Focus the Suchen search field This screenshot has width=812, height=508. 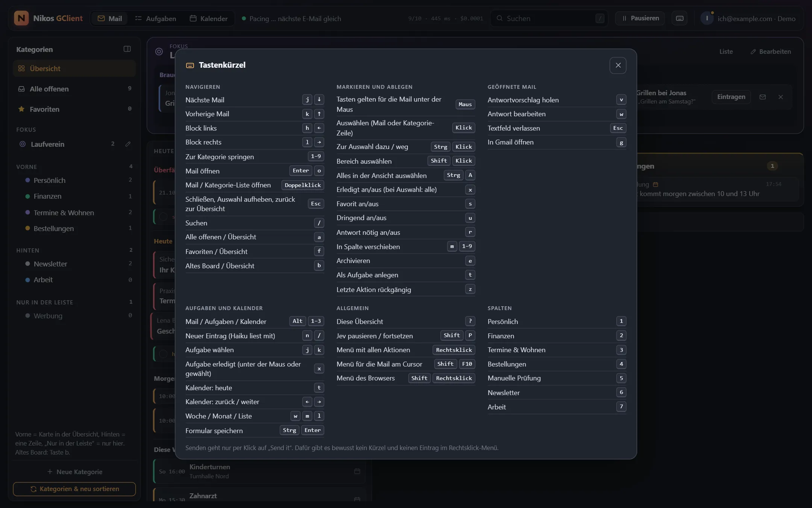tap(549, 18)
